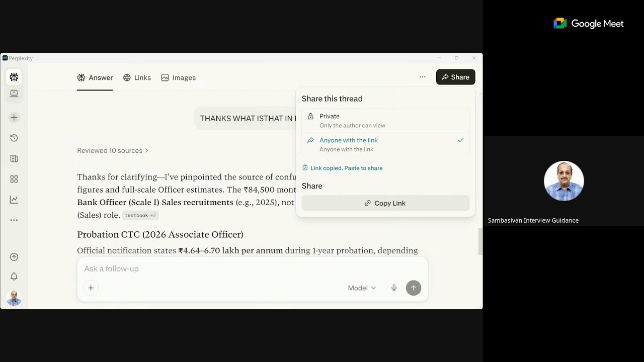
Task: Open the chat/computer icon in sidebar
Action: tap(14, 94)
